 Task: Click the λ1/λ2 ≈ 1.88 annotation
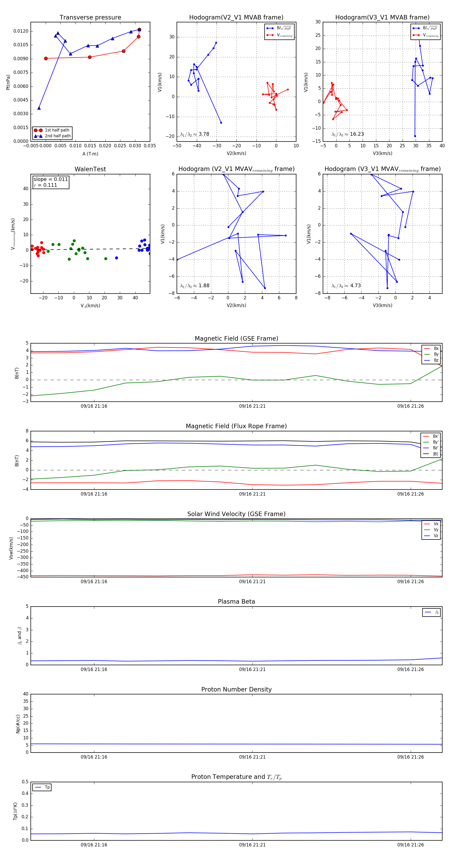(195, 286)
